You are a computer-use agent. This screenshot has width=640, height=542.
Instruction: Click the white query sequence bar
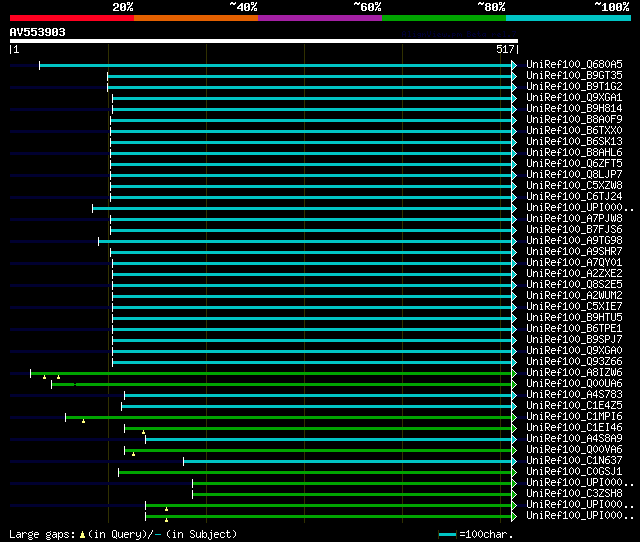point(263,41)
